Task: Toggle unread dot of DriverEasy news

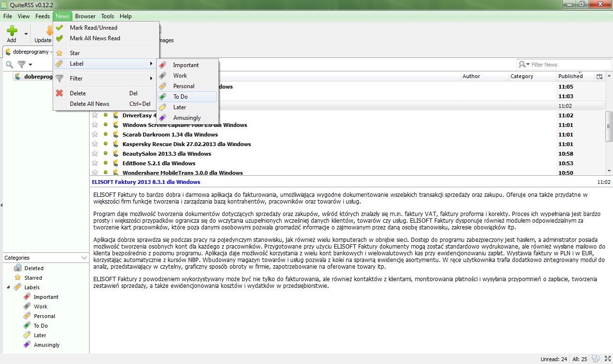Action: coord(105,115)
